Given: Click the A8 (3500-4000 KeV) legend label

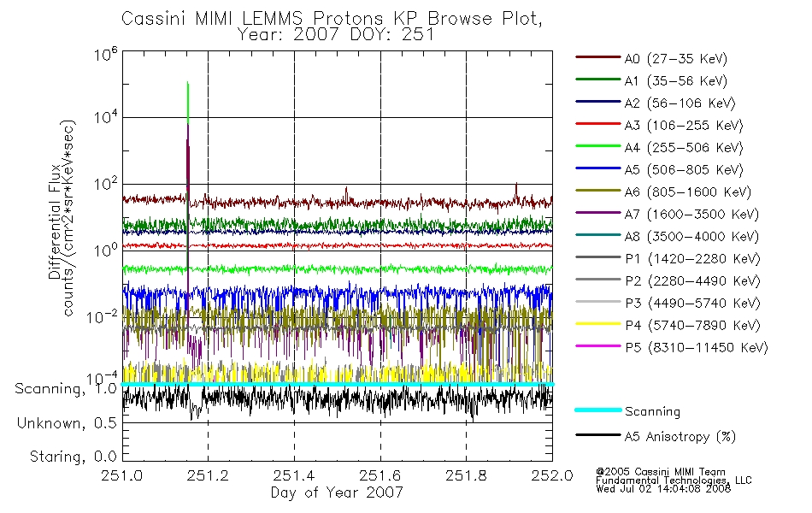Looking at the screenshot, I should click(x=691, y=236).
